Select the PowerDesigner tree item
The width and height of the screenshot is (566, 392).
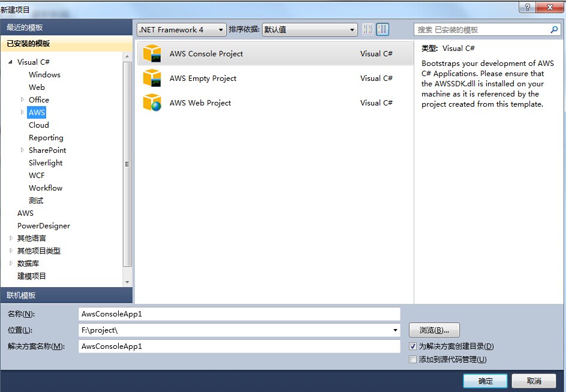tap(44, 226)
